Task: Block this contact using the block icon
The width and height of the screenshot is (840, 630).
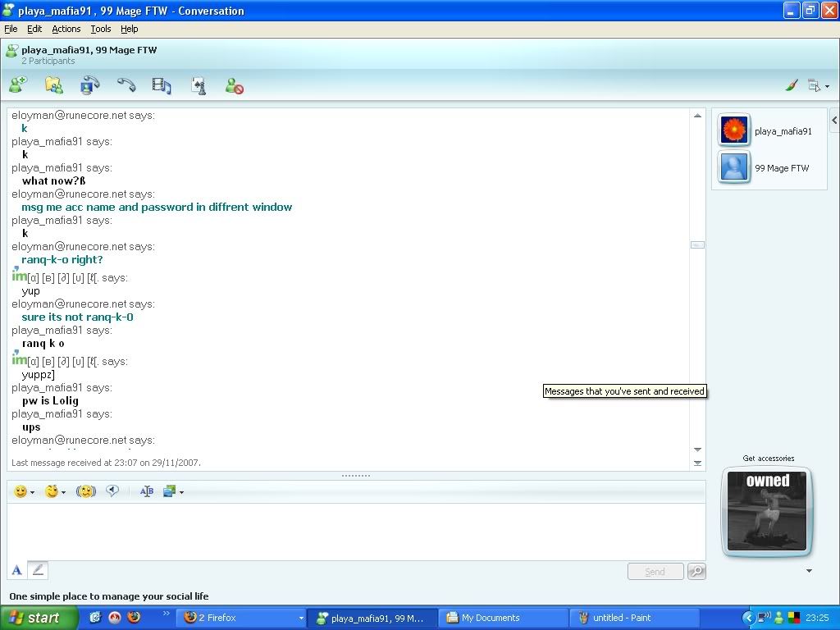Action: (235, 85)
